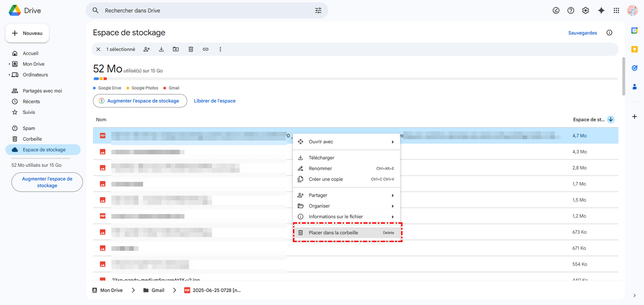Open the account profile avatar

(632, 10)
